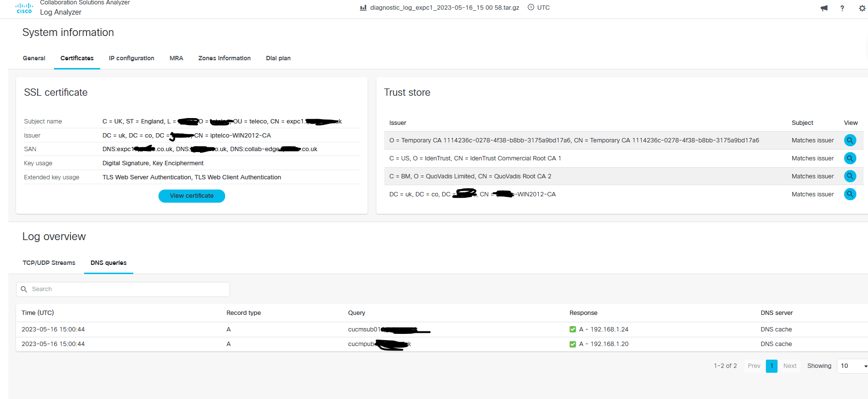
Task: Select the DNS queries tab
Action: (x=108, y=263)
